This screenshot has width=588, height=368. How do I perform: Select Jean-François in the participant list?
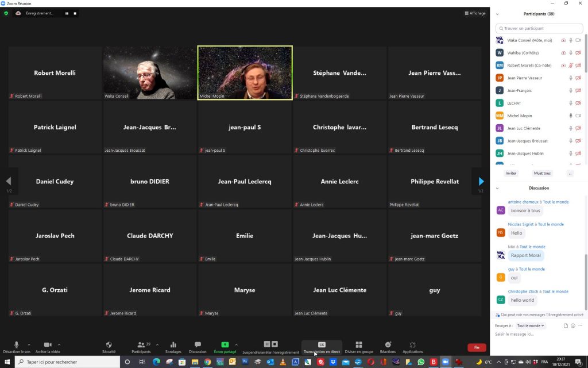tap(539, 90)
